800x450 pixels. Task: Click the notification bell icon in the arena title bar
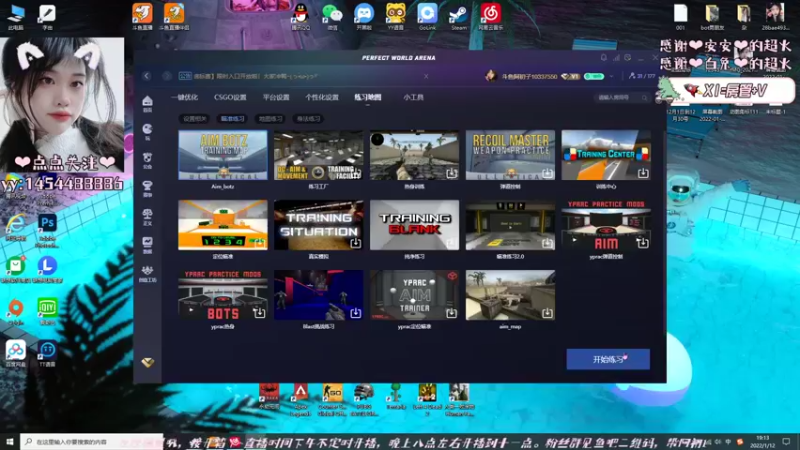click(x=604, y=58)
